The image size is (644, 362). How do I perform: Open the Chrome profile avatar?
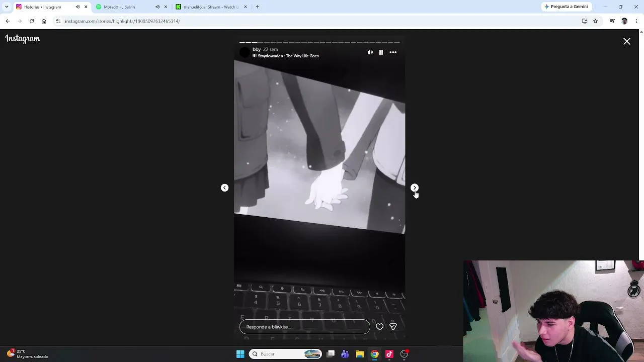(x=624, y=21)
